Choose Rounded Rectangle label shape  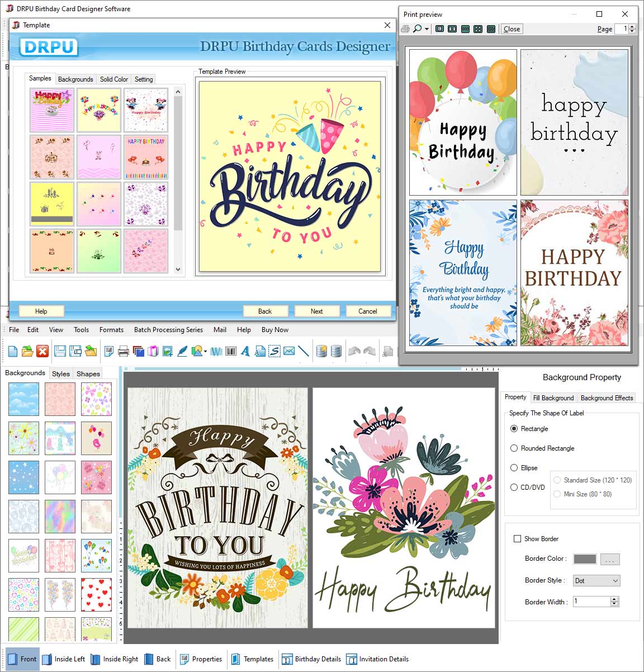click(x=514, y=448)
